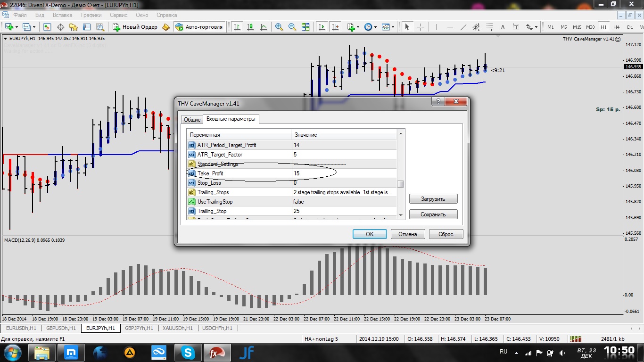Screen dimensions: 644x362
Task: Click the Take_Profit value field
Action: (x=344, y=173)
